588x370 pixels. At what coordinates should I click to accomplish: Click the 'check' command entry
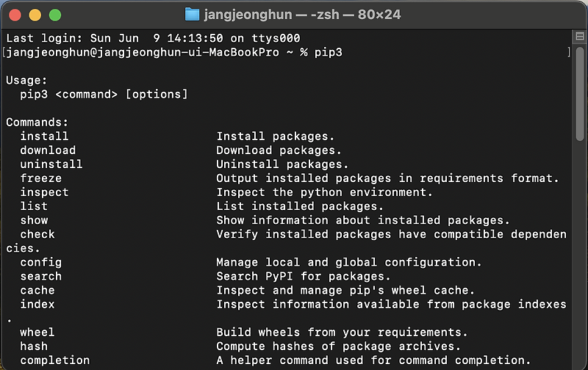37,234
